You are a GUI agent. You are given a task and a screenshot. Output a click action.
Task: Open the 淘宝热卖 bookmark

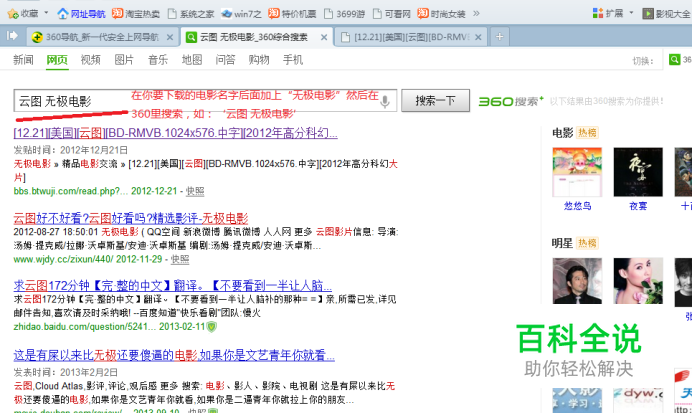(x=136, y=14)
